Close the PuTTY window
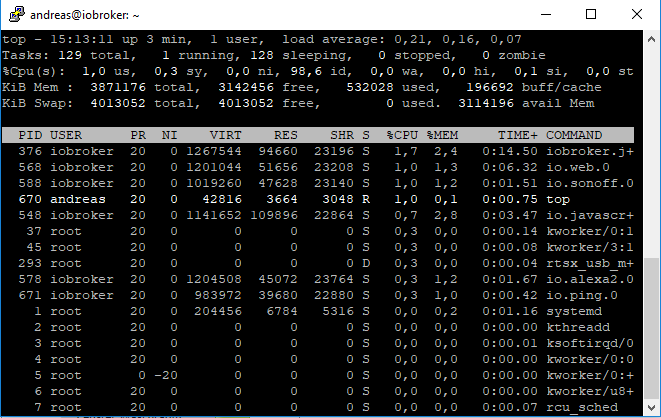The width and height of the screenshot is (661, 418). coord(637,14)
